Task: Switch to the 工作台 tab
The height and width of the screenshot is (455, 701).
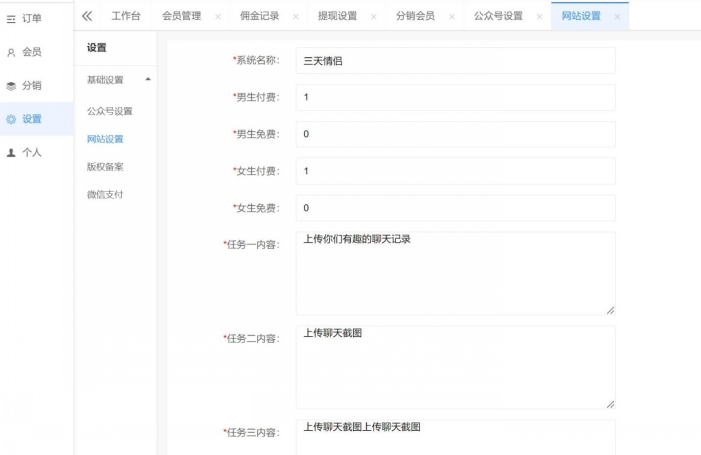Action: click(126, 16)
